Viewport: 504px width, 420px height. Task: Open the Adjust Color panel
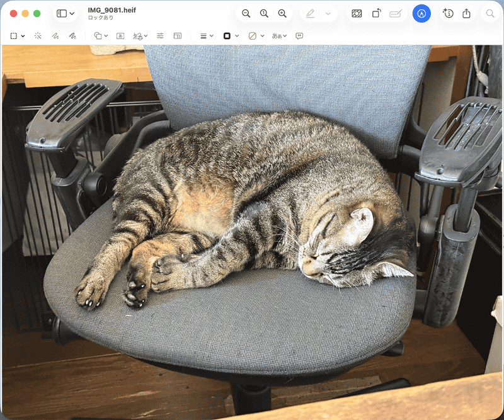(357, 12)
